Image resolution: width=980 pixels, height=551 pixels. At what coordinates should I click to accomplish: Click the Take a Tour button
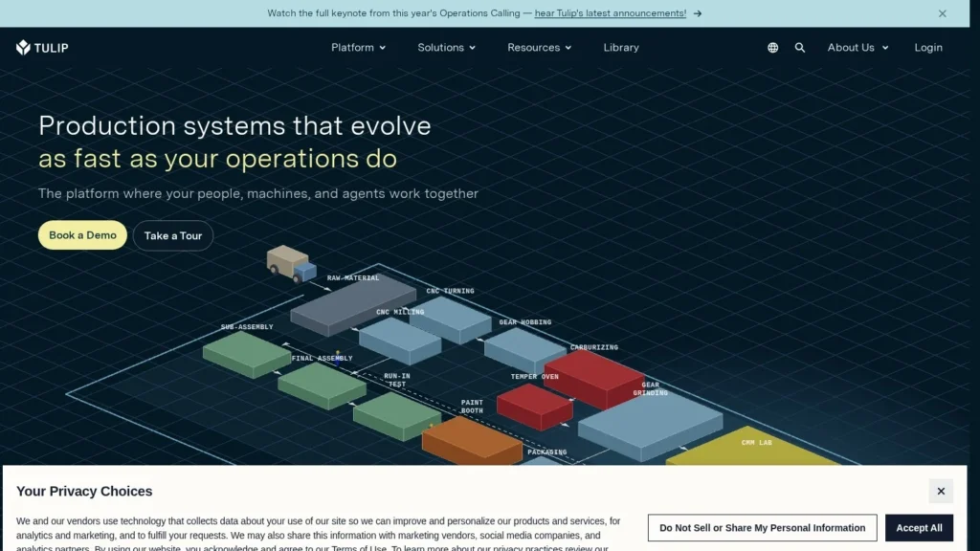(173, 235)
